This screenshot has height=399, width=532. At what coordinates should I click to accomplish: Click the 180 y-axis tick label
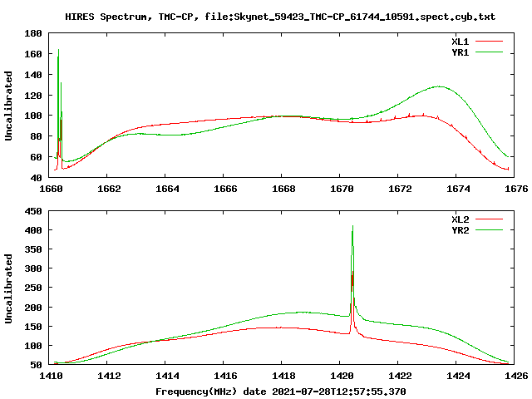33,33
